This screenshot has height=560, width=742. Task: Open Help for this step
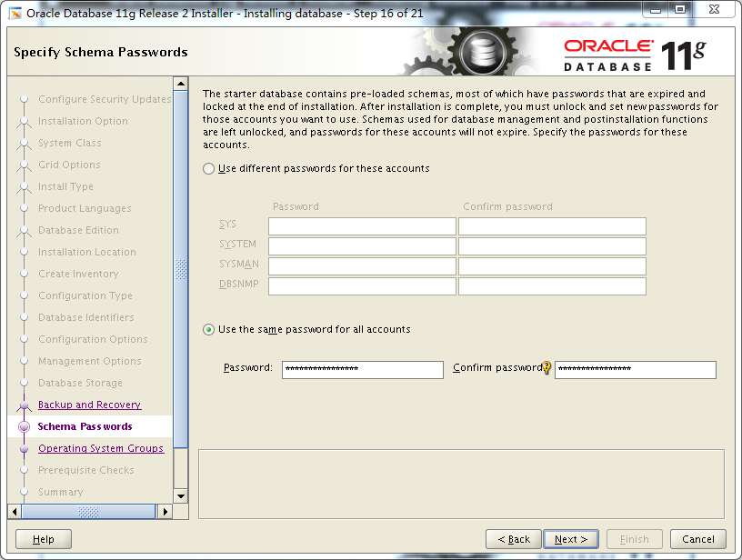click(x=42, y=538)
